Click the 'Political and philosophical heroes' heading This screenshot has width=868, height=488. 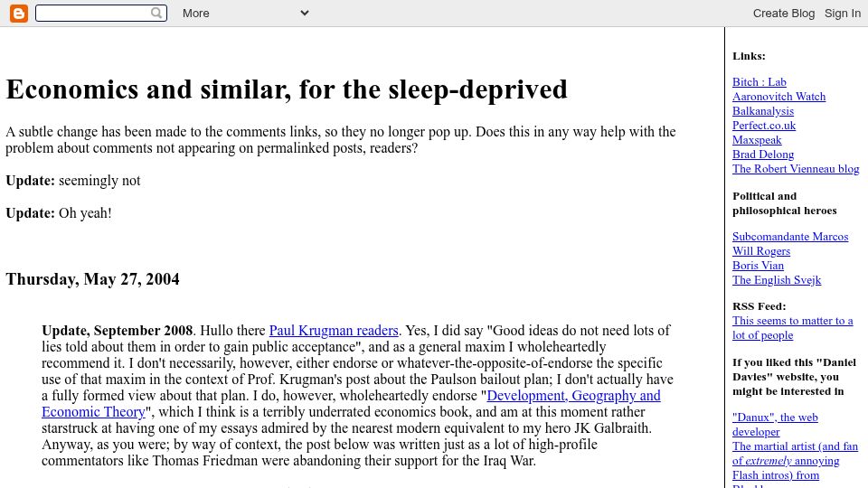785,203
